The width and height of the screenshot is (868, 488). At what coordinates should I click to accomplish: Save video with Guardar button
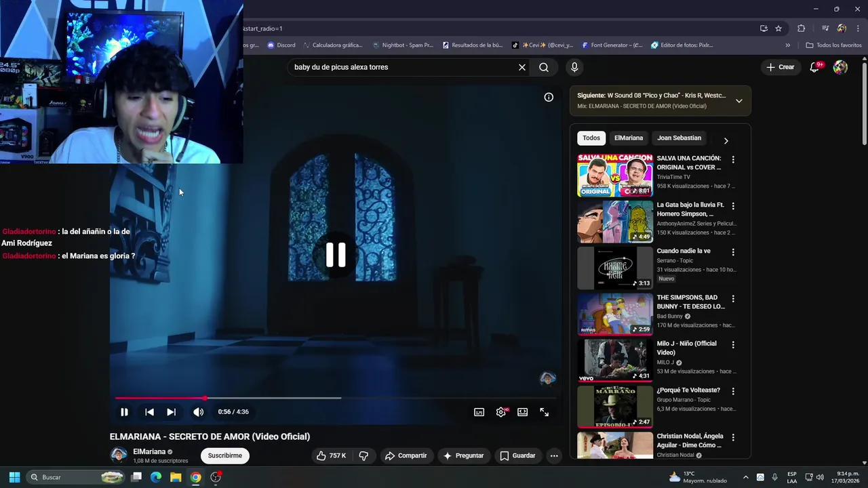(518, 455)
